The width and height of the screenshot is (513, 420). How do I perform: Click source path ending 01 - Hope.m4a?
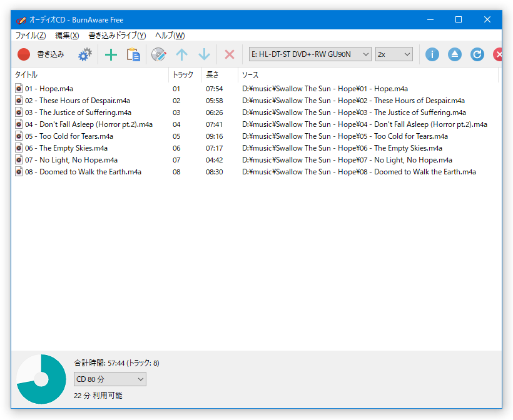pyautogui.click(x=325, y=89)
